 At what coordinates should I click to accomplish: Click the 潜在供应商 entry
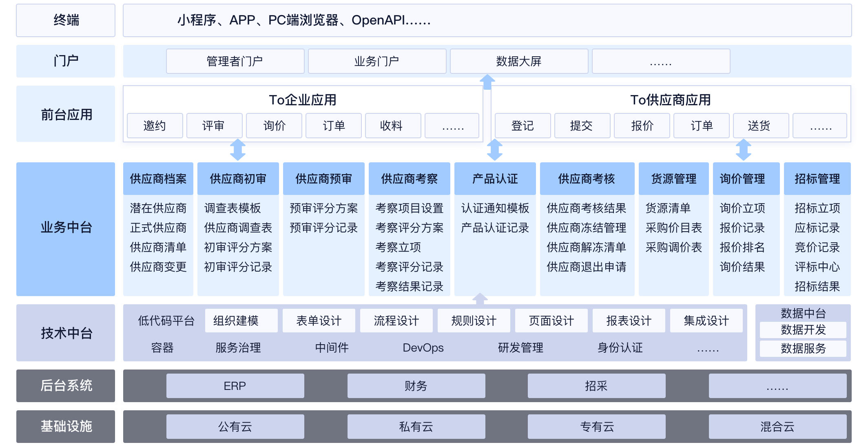pos(158,208)
